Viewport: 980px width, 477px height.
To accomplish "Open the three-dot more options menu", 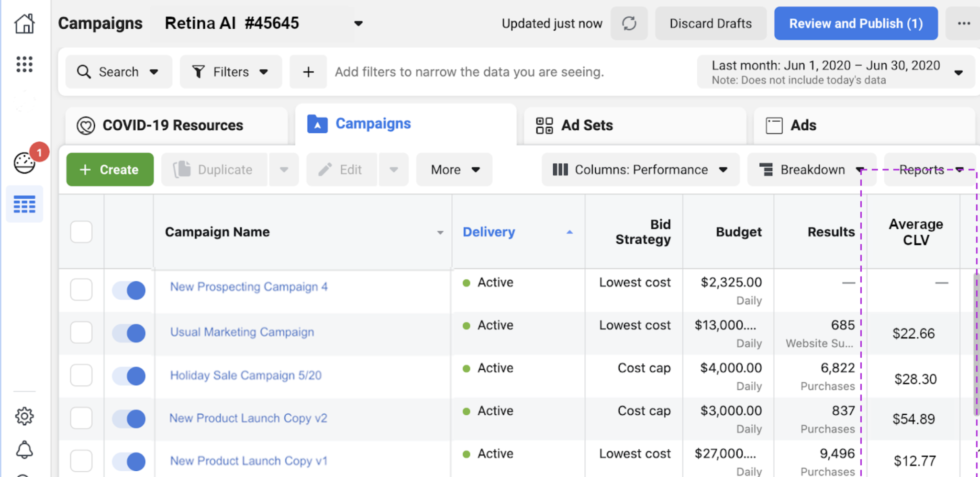I will (x=964, y=23).
